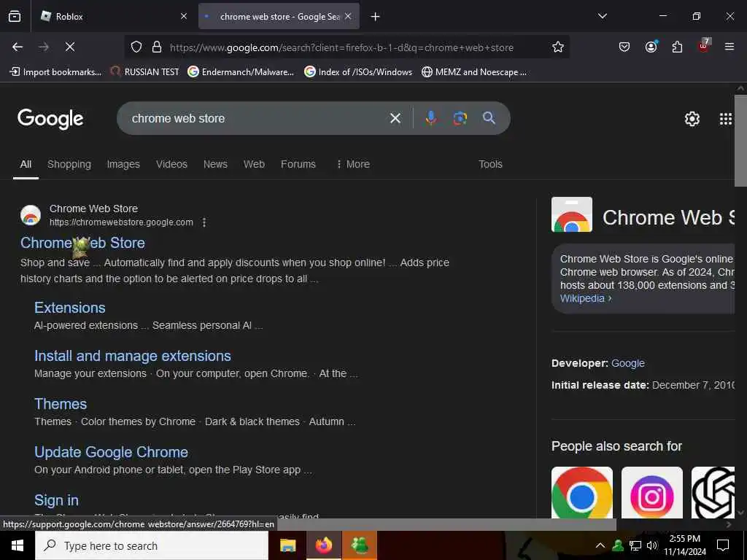Stop loading the page

click(70, 47)
